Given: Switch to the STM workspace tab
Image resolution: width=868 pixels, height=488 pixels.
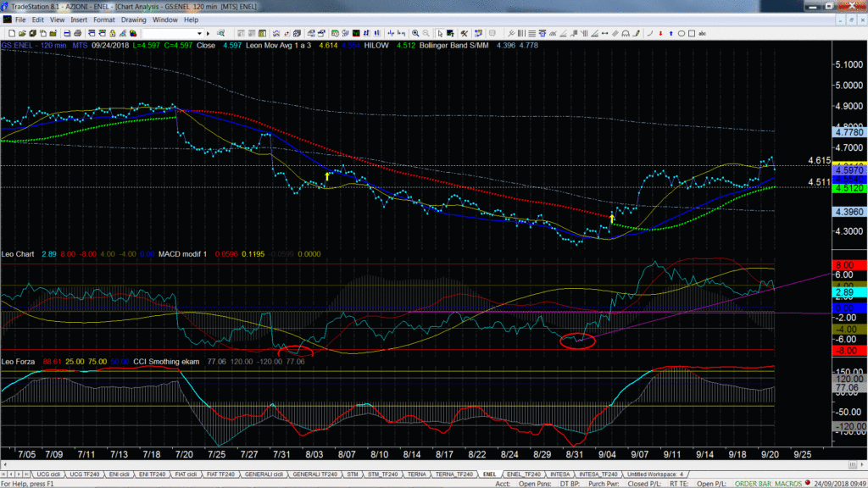Looking at the screenshot, I should pyautogui.click(x=353, y=474).
